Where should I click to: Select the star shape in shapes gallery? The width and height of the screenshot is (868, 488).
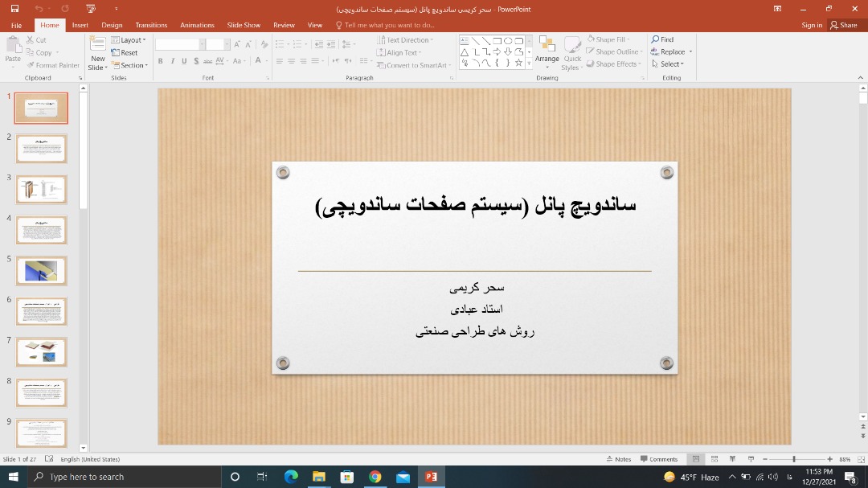point(518,63)
